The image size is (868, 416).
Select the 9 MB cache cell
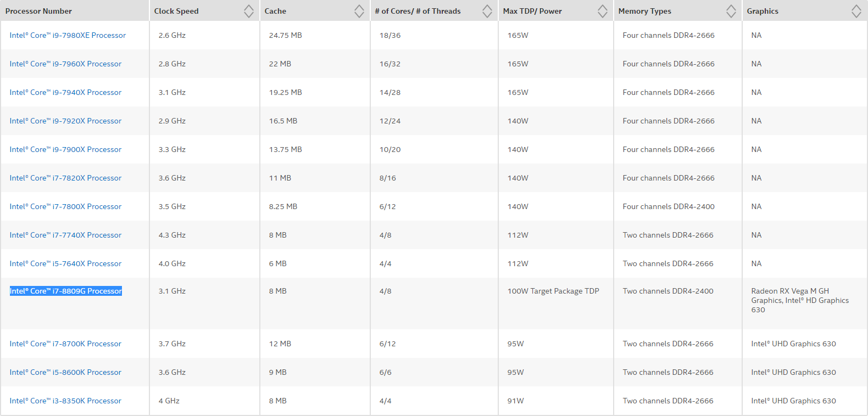(x=315, y=372)
